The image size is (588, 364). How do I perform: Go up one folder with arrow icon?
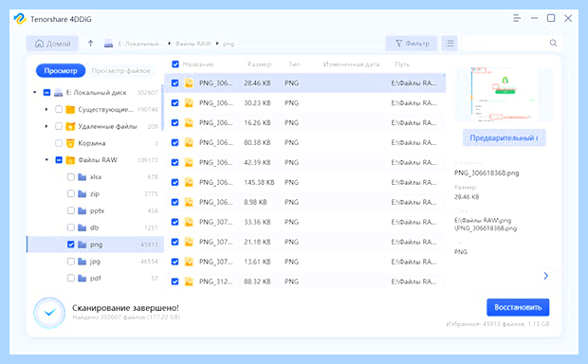click(90, 44)
